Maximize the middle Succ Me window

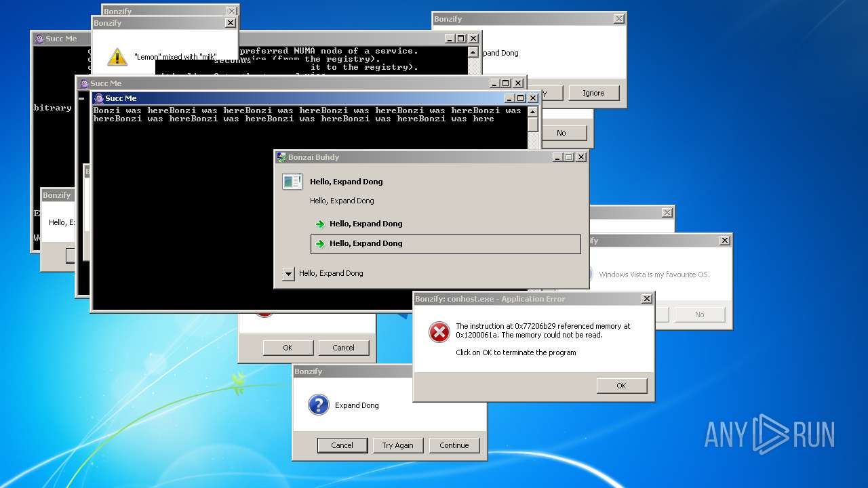505,83
